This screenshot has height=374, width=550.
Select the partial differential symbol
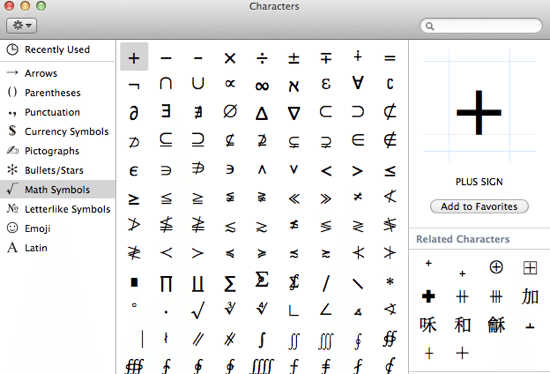134,113
